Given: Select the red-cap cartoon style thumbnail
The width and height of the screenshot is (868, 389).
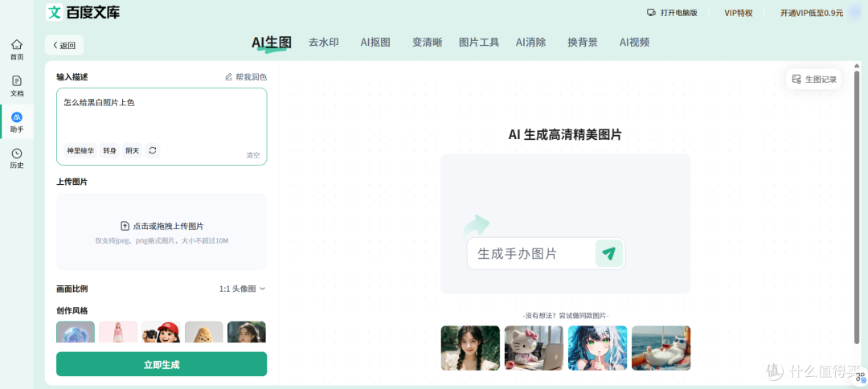Looking at the screenshot, I should click(x=161, y=332).
